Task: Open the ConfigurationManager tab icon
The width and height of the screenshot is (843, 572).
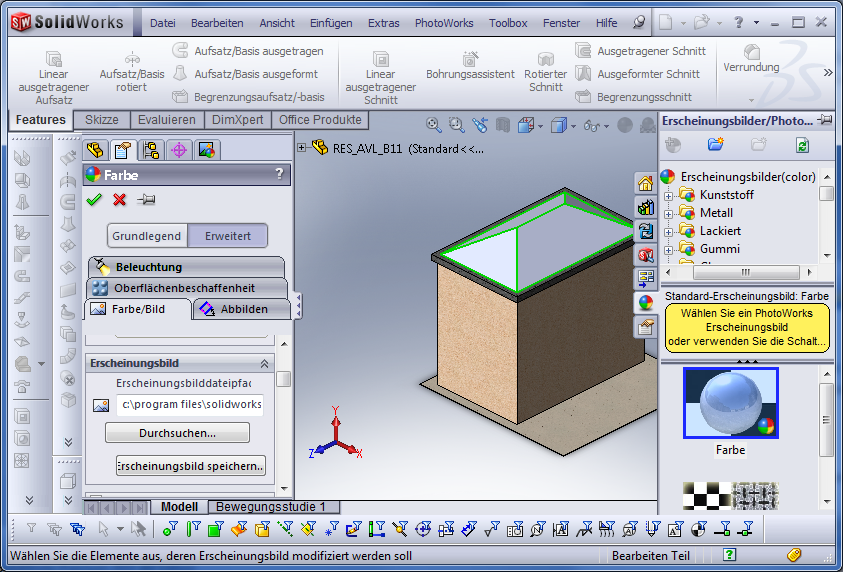Action: [151, 151]
